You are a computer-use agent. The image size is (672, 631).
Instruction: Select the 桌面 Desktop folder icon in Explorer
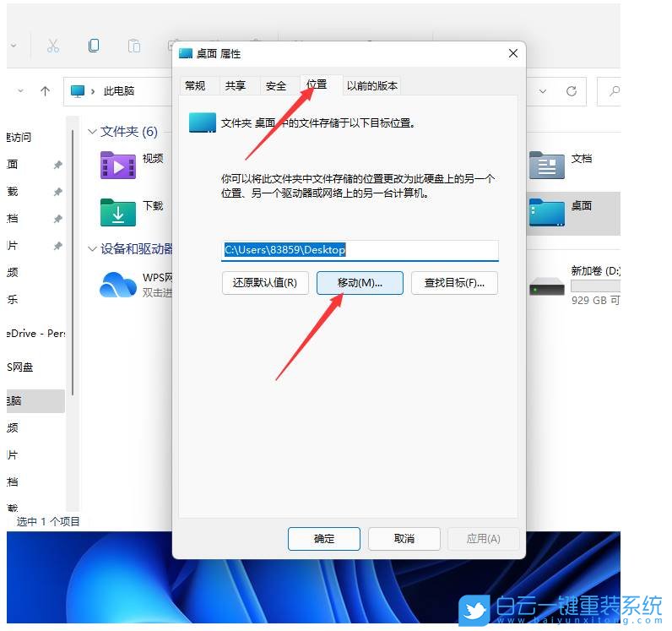pyautogui.click(x=547, y=212)
